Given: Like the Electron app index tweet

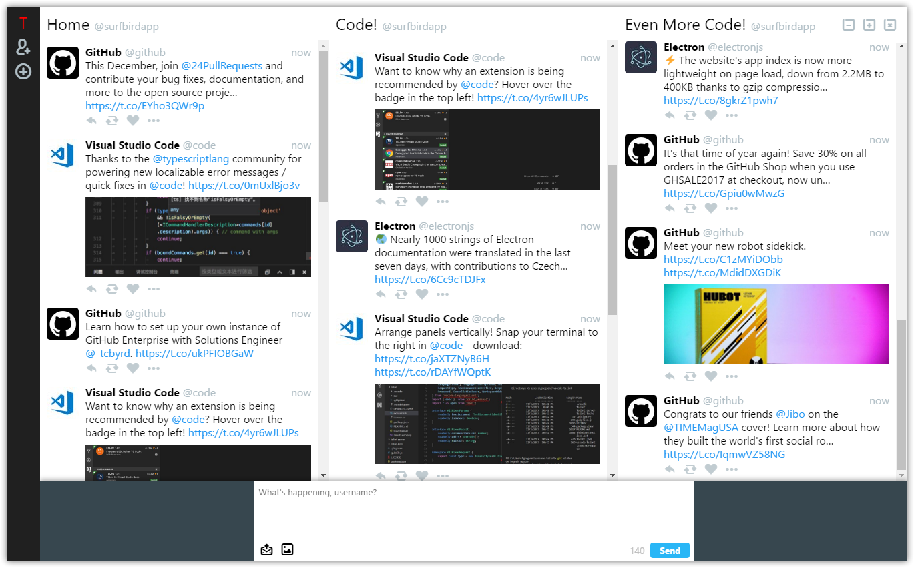Looking at the screenshot, I should click(x=711, y=115).
